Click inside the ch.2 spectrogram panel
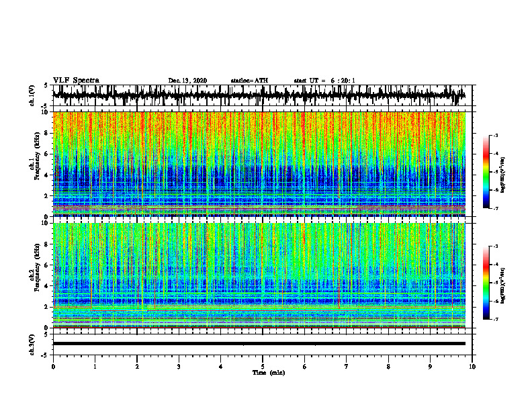This screenshot has width=532, height=411. [259, 275]
